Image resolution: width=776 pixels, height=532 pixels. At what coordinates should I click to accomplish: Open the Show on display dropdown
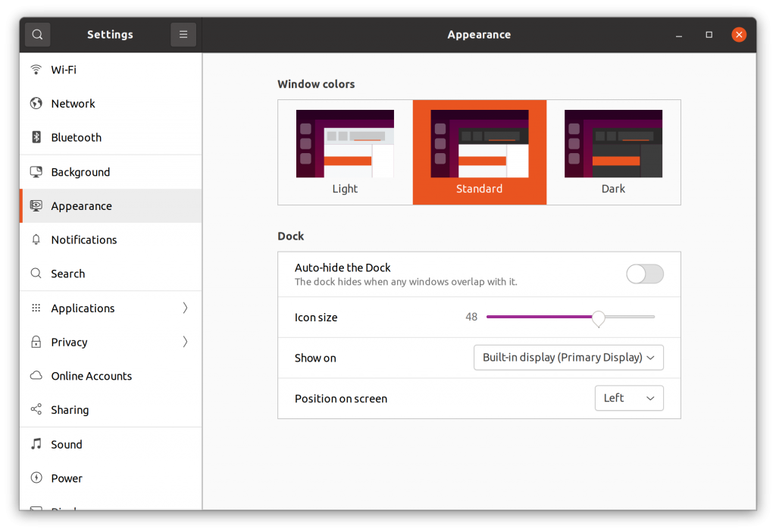pos(568,357)
